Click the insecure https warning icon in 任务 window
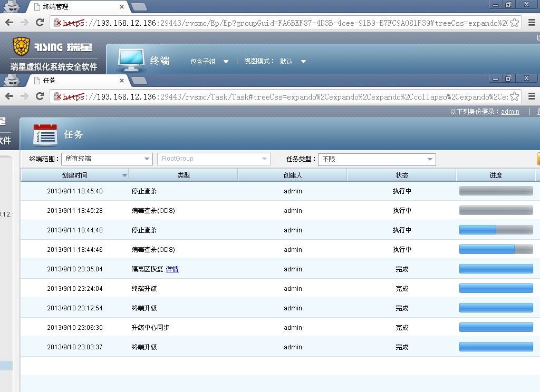Viewport: 540px width, 392px height. [57, 96]
